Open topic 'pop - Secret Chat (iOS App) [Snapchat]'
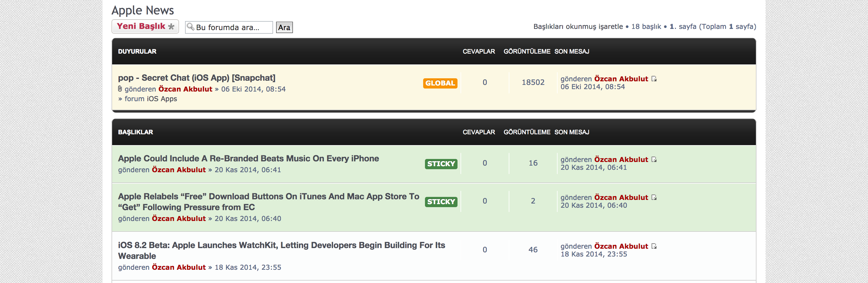The image size is (868, 283). click(x=197, y=78)
